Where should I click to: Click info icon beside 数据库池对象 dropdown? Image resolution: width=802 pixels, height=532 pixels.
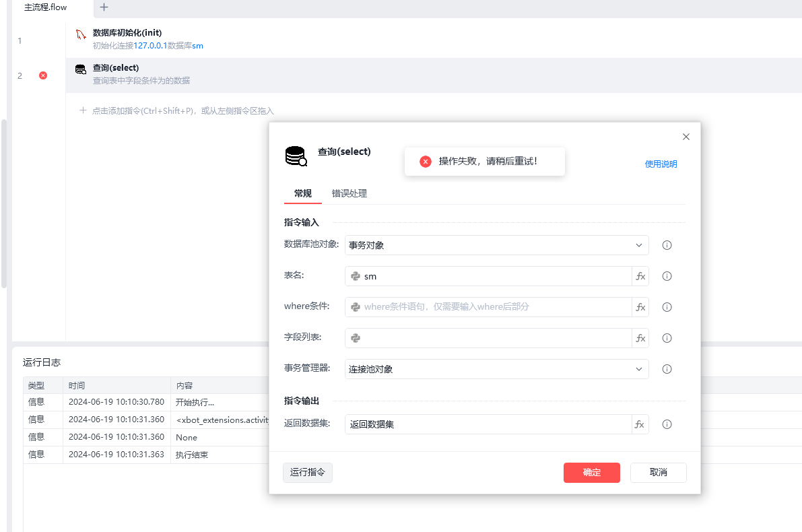667,245
